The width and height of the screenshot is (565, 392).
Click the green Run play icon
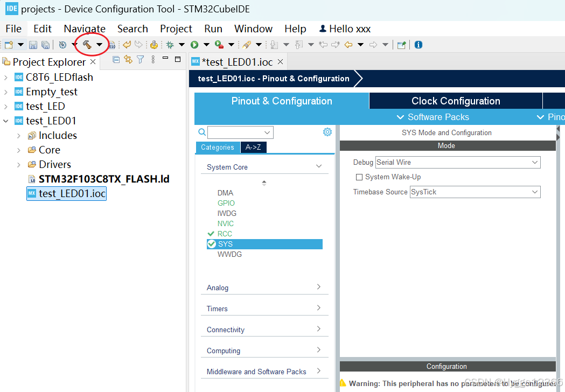[194, 45]
